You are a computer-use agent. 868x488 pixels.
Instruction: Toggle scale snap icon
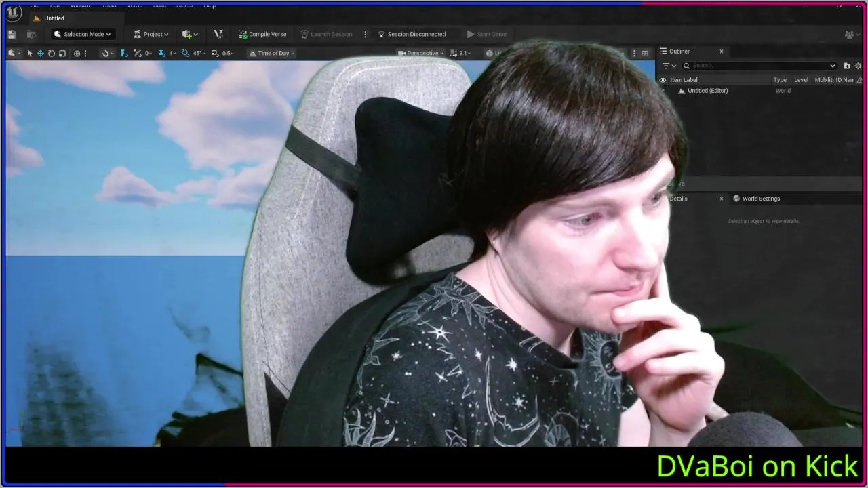pyautogui.click(x=215, y=53)
